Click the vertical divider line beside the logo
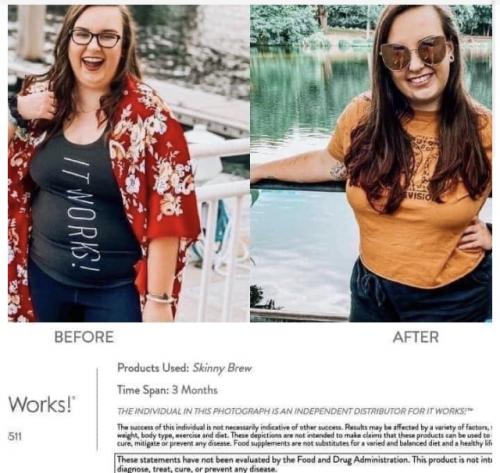The height and width of the screenshot is (473, 500). (x=97, y=409)
